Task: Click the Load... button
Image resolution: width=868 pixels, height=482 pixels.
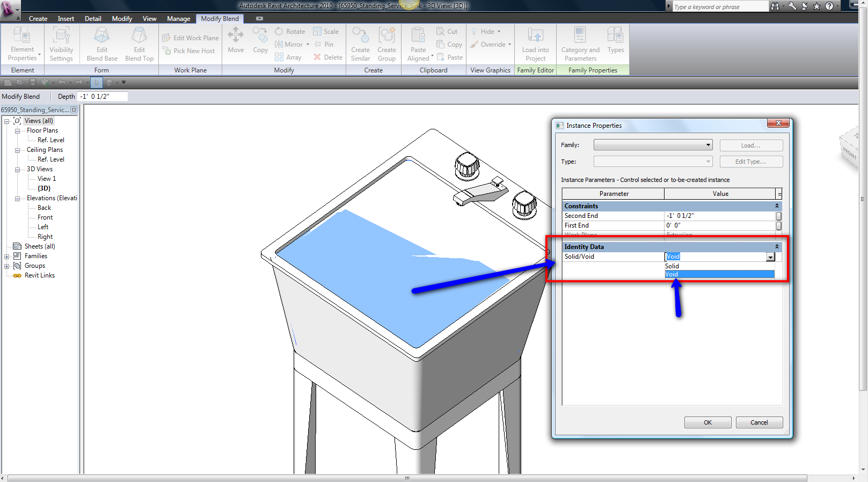Action: click(x=751, y=145)
